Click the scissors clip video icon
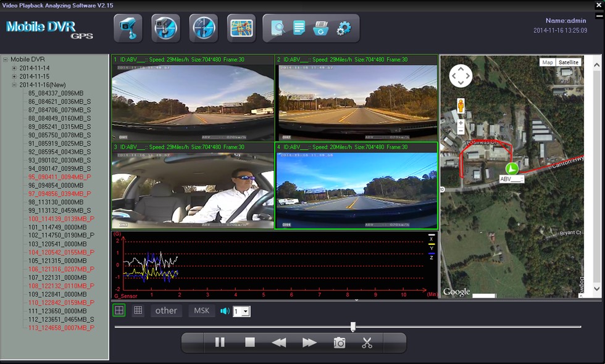This screenshot has height=364, width=605. 367,343
